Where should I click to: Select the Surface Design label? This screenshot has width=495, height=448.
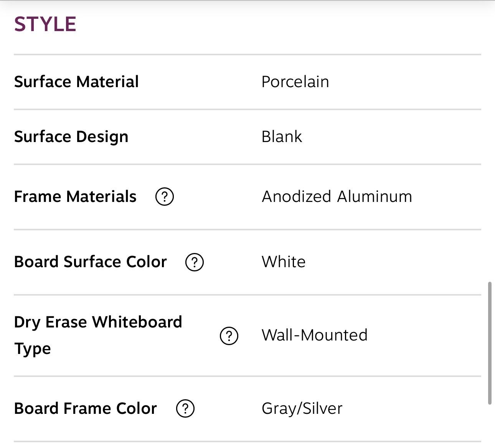(71, 137)
